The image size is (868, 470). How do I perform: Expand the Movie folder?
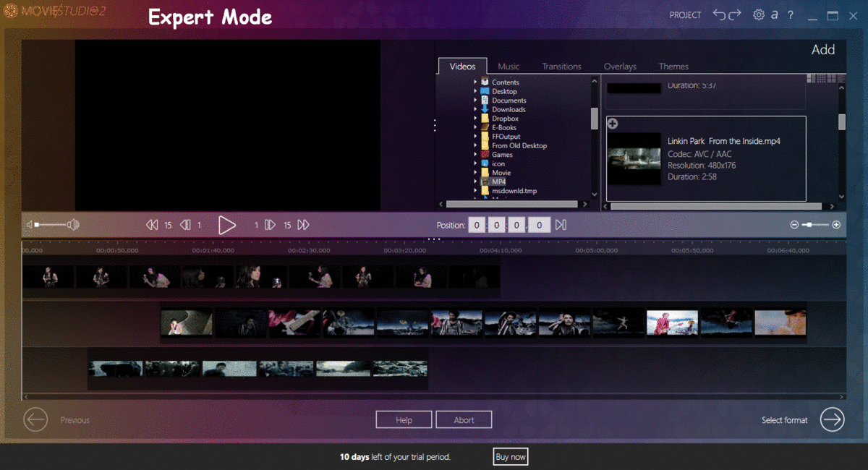[x=475, y=173]
